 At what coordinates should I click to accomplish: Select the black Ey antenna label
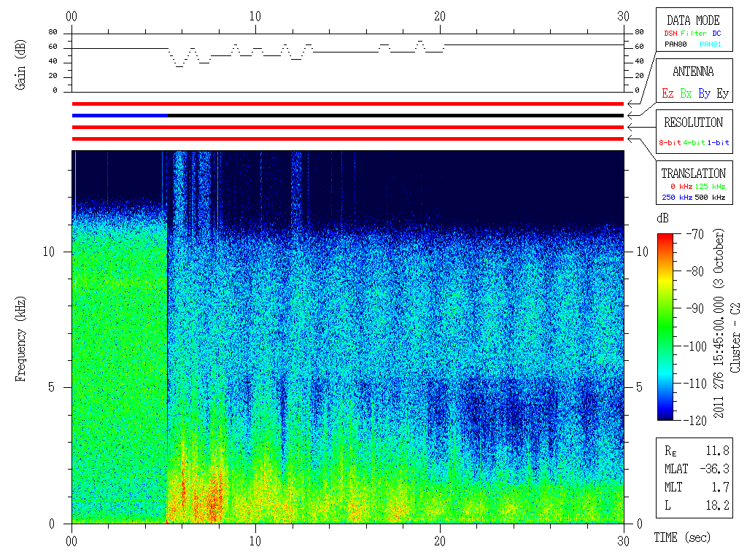point(723,93)
